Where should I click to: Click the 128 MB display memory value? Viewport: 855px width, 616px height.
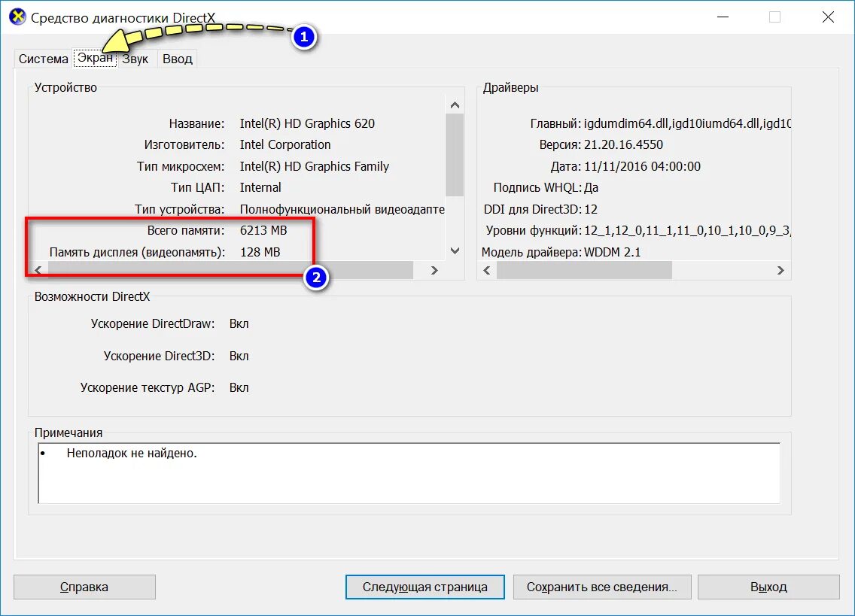coord(260,253)
